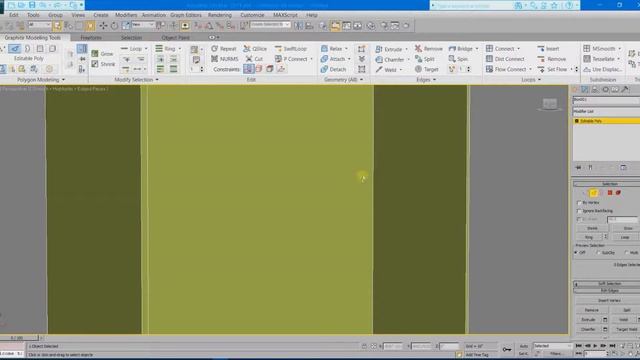The height and width of the screenshot is (360, 640).
Task: Enable Ignore Backfacing checkbox
Action: click(x=579, y=211)
